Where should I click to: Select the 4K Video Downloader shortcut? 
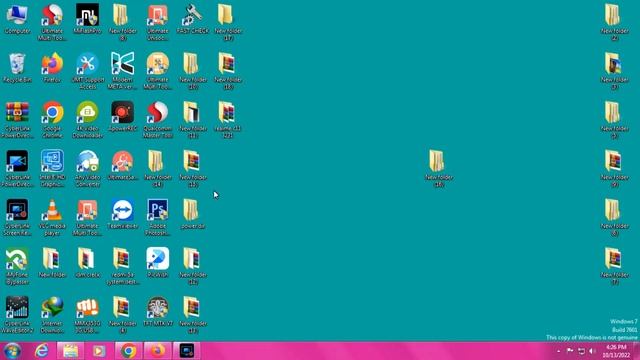(87, 120)
